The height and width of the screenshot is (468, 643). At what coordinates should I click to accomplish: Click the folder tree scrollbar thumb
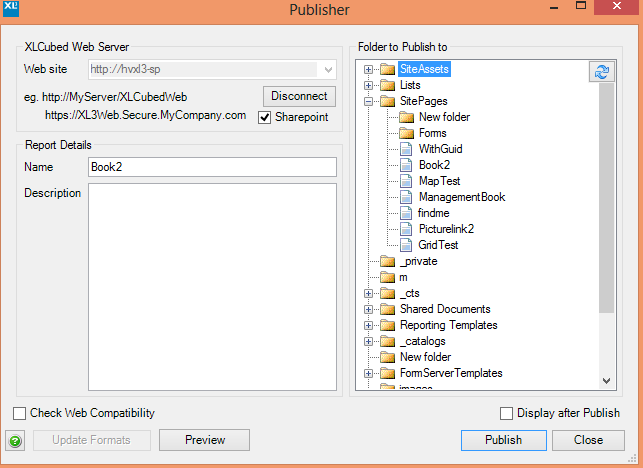pos(607,198)
